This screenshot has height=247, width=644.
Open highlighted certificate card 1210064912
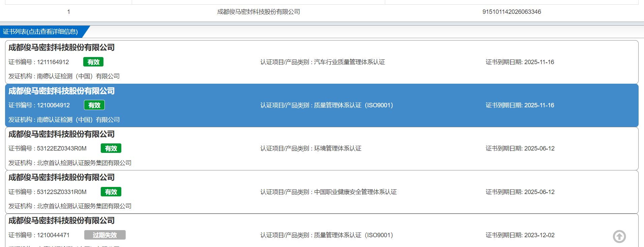(322, 105)
